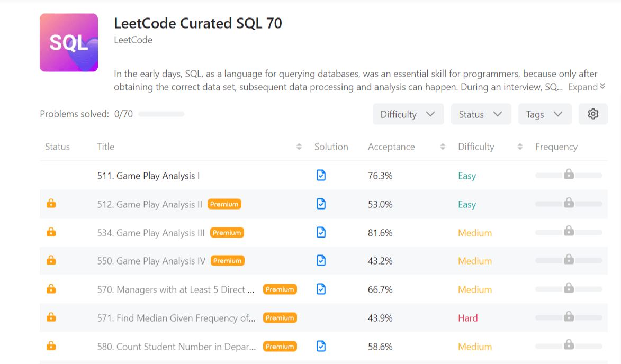Expand the plan description text
The height and width of the screenshot is (364, 621).
(x=586, y=87)
